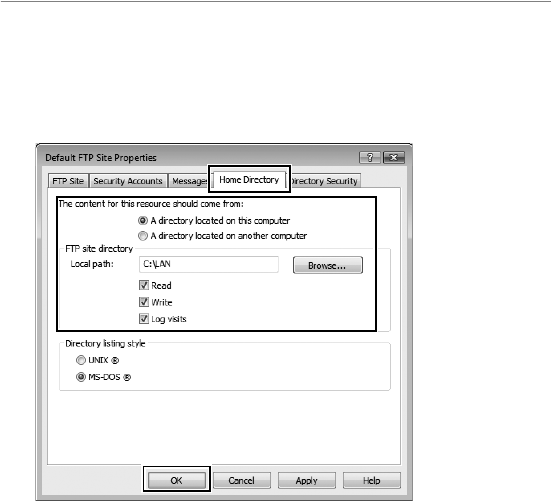Screen dimensions: 551x501
Task: Choose 'A directory located on another computer'
Action: pyautogui.click(x=143, y=236)
